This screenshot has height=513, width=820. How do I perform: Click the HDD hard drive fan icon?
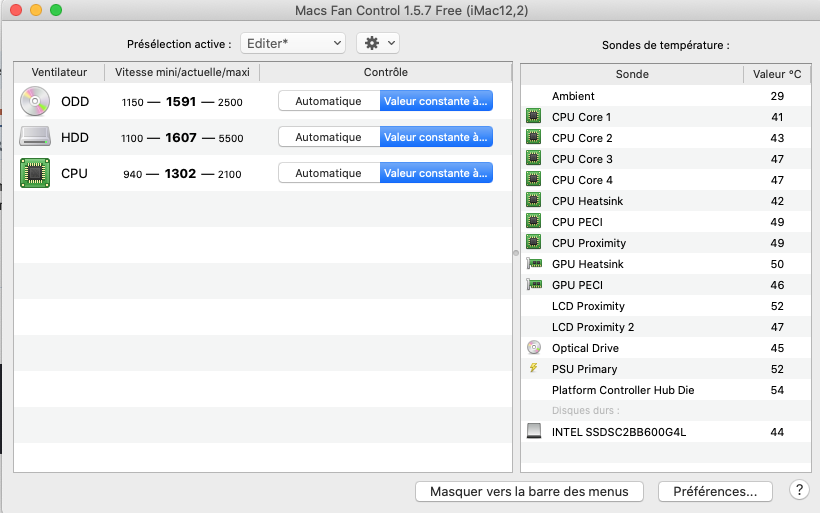(x=34, y=137)
